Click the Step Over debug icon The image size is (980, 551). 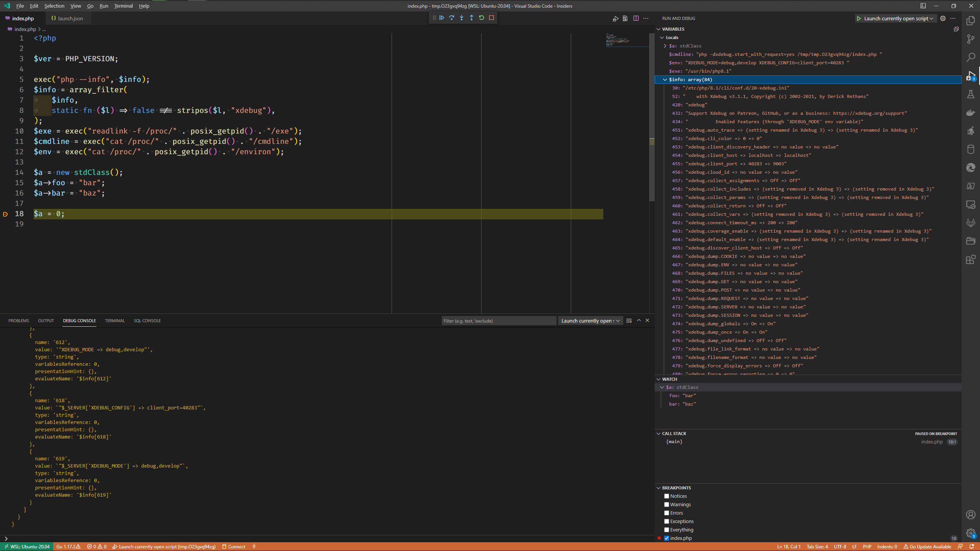coord(452,18)
